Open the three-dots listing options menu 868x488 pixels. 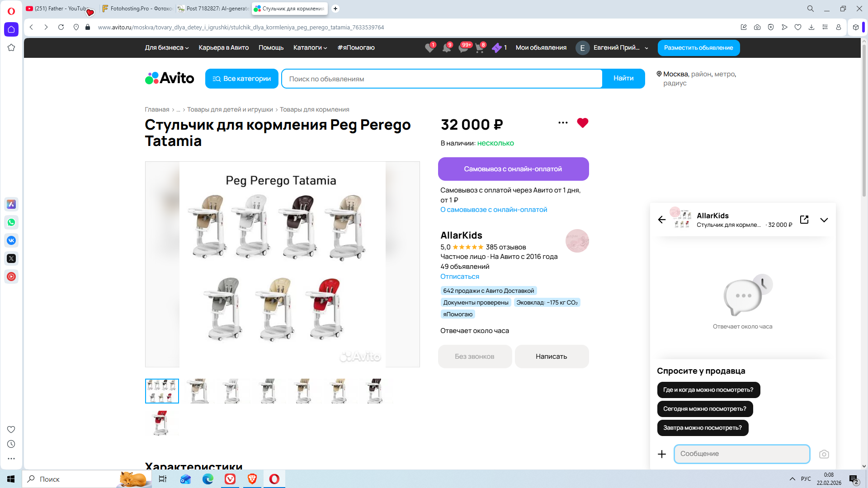[x=563, y=123]
